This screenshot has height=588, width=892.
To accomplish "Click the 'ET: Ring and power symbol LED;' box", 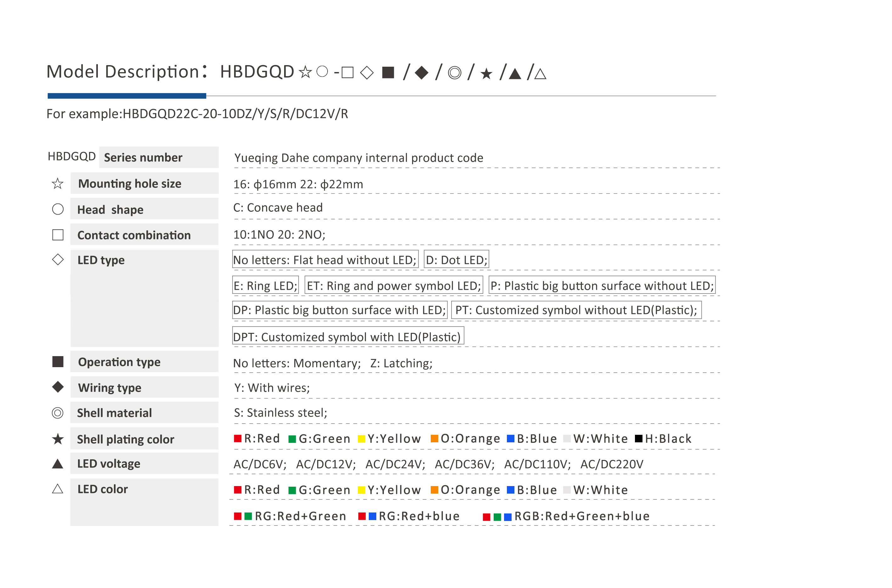I will [x=394, y=286].
